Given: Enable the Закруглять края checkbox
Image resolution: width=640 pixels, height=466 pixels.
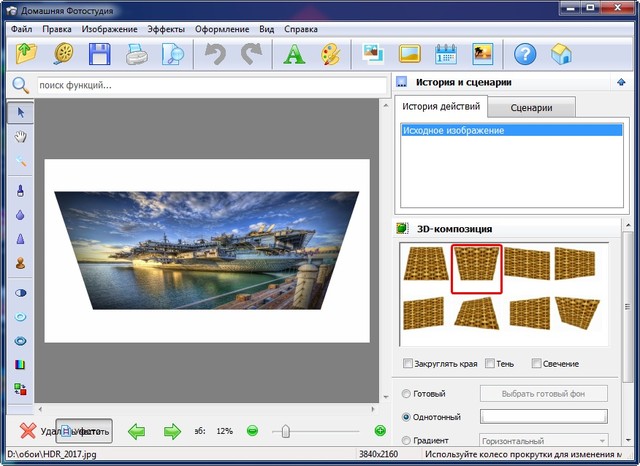Looking at the screenshot, I should pyautogui.click(x=407, y=363).
